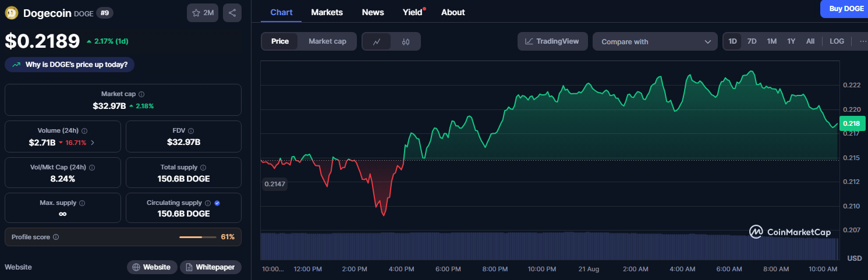The width and height of the screenshot is (868, 280).
Task: Switch to the News tab
Action: (373, 12)
